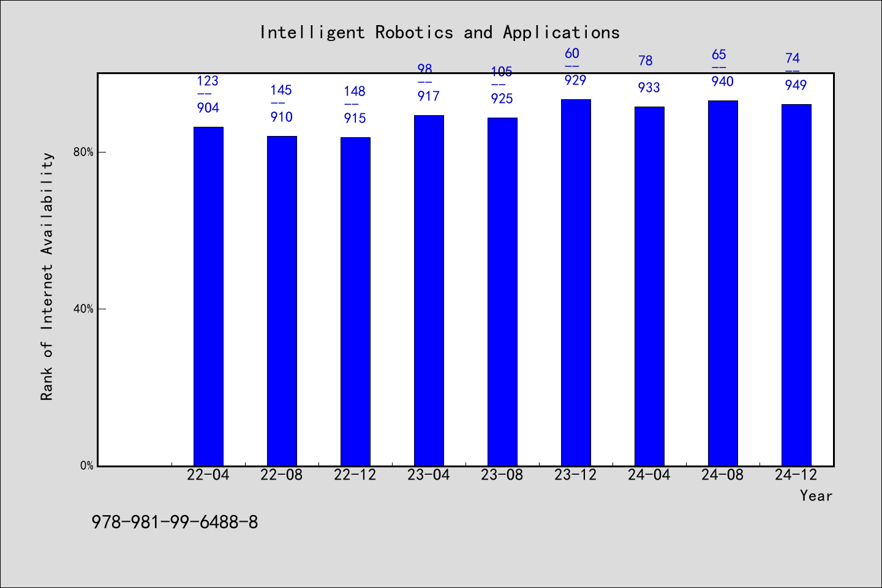882x588 pixels.
Task: Click the value 148 above the 22-12 bar
Action: point(355,91)
